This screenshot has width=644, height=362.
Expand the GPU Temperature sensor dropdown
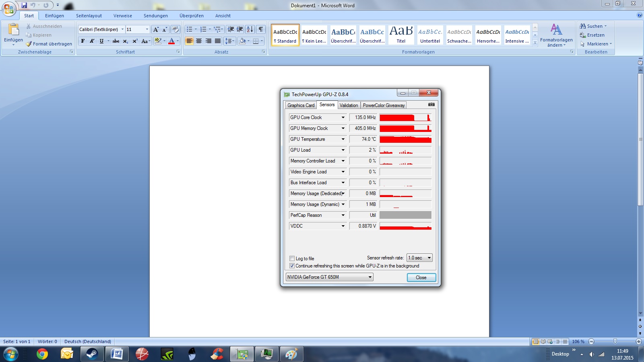tap(343, 139)
